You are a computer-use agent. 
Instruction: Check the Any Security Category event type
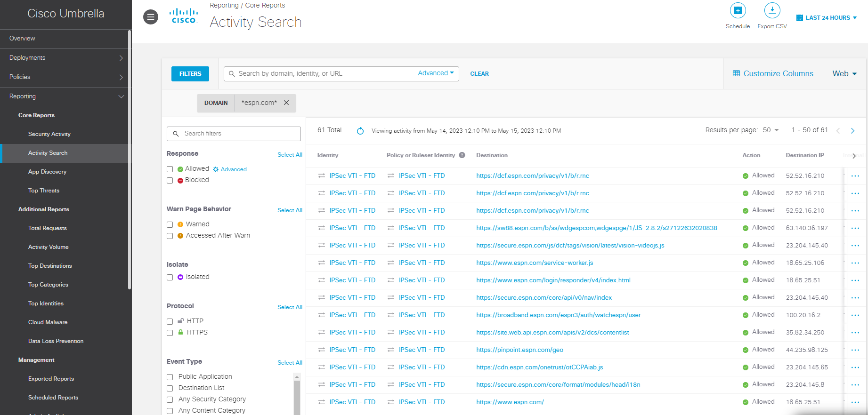coord(170,400)
